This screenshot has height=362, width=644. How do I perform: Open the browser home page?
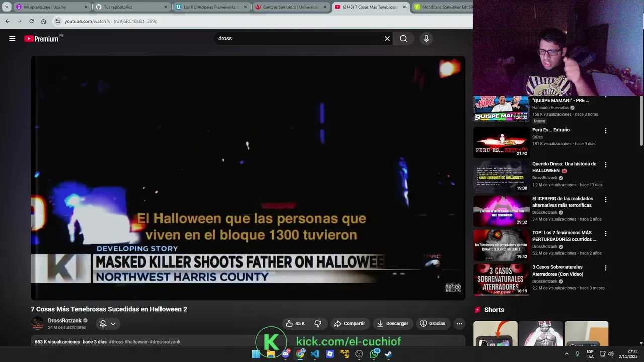pos(43,21)
